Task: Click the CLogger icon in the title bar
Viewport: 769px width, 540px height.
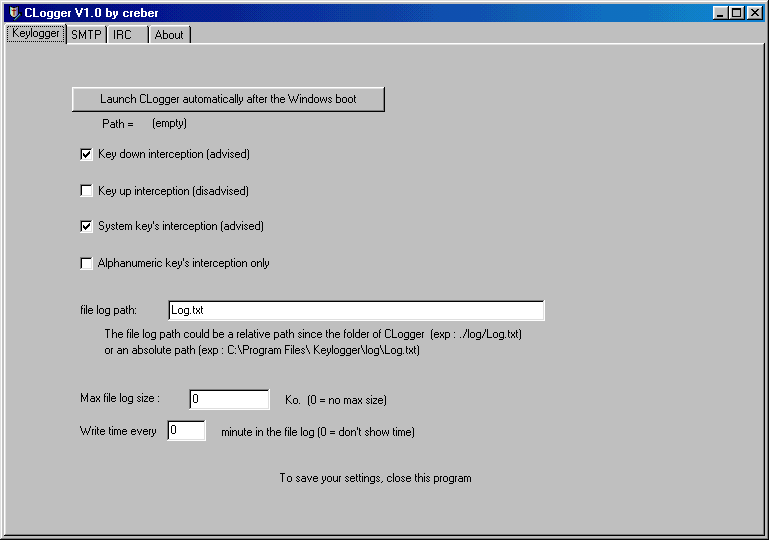Action: 13,12
